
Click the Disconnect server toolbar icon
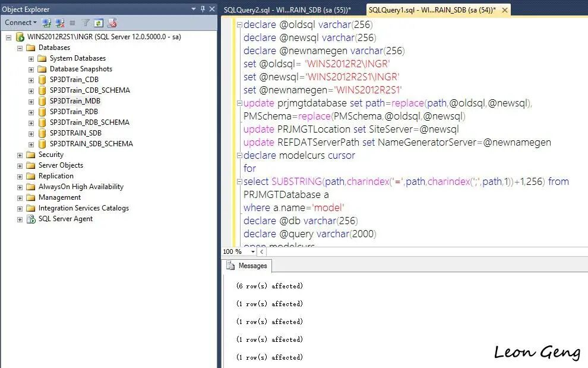coord(59,23)
